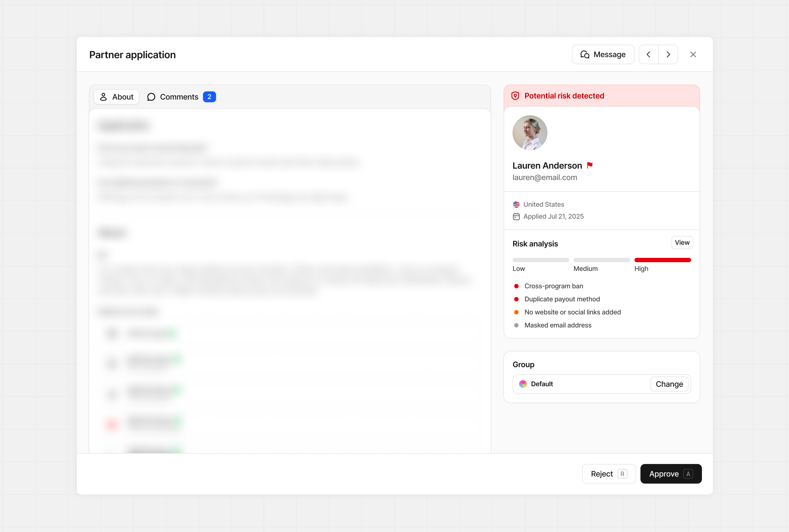789x532 pixels.
Task: Reject the partner application
Action: [608, 474]
